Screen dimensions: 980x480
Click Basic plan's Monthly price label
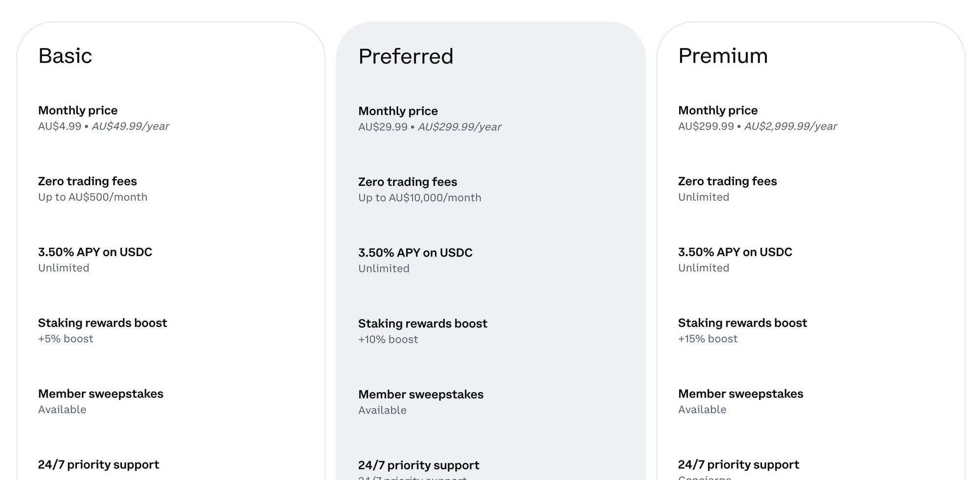coord(78,110)
